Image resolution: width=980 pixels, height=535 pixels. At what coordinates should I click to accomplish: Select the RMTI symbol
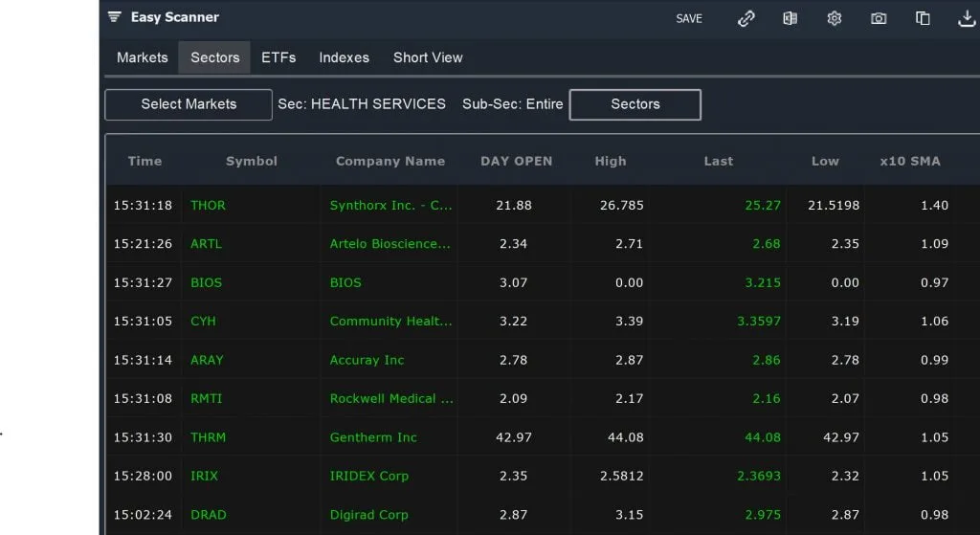[x=207, y=399]
